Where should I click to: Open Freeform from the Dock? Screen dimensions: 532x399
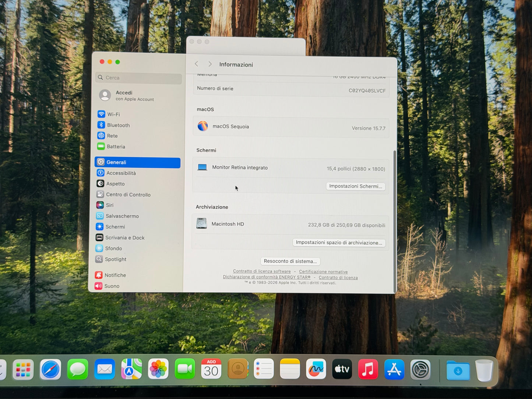[x=316, y=369]
